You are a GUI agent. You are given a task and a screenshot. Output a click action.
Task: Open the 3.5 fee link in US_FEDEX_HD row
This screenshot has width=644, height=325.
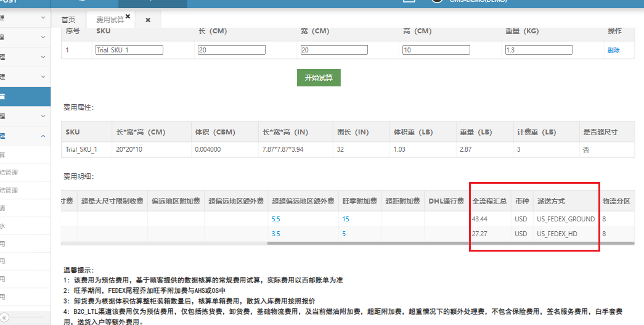275,234
